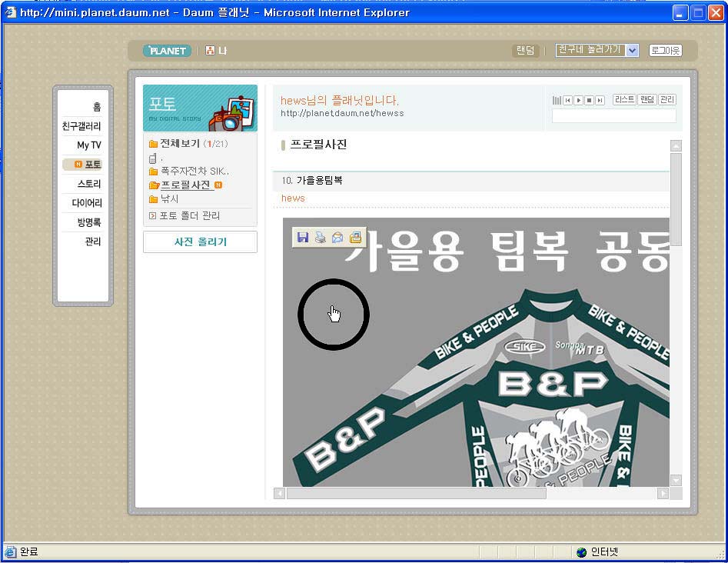Open the 다이어리 menu item
The image size is (728, 563).
(86, 203)
